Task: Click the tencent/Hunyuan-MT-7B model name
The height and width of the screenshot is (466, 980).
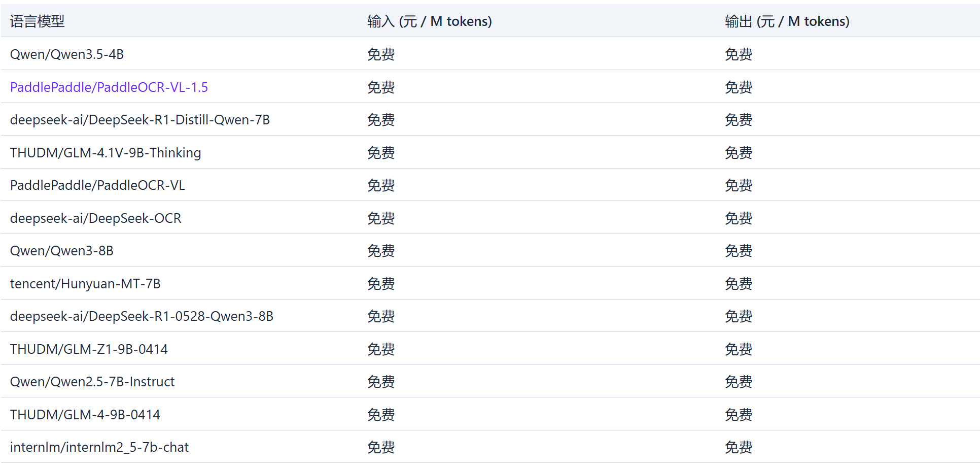Action: (x=85, y=284)
